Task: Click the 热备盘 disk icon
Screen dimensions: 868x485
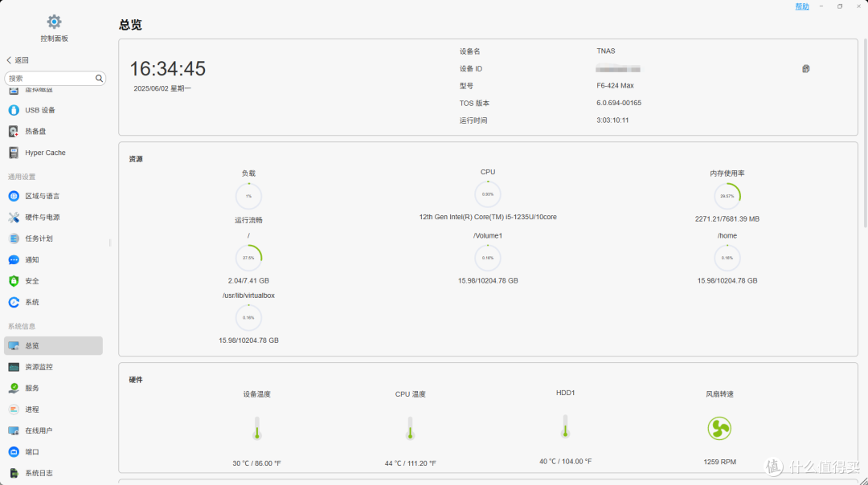Action: (x=14, y=132)
